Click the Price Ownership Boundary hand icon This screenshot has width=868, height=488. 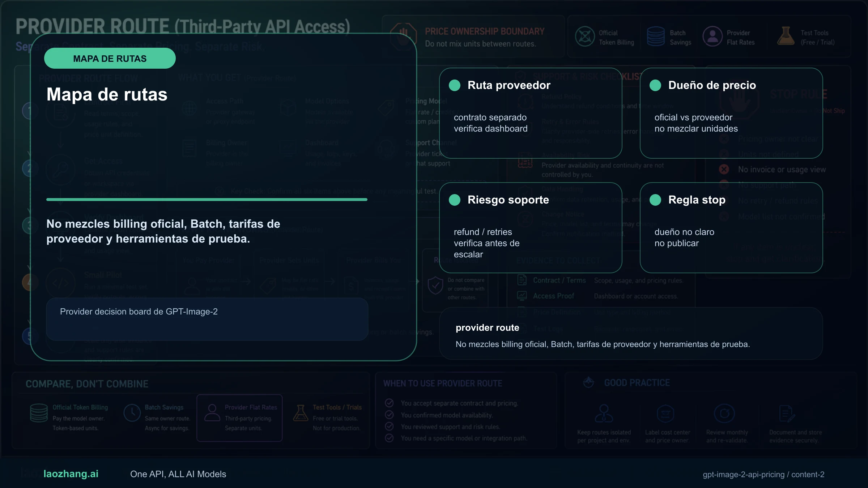403,37
